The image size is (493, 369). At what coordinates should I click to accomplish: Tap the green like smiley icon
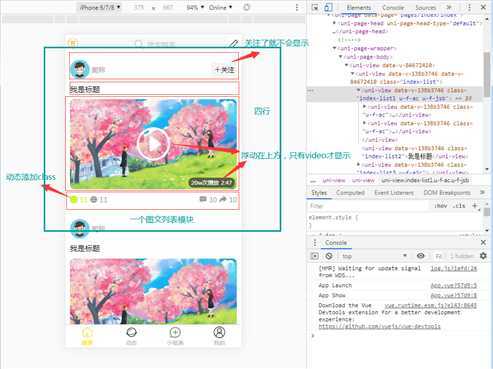pos(74,199)
